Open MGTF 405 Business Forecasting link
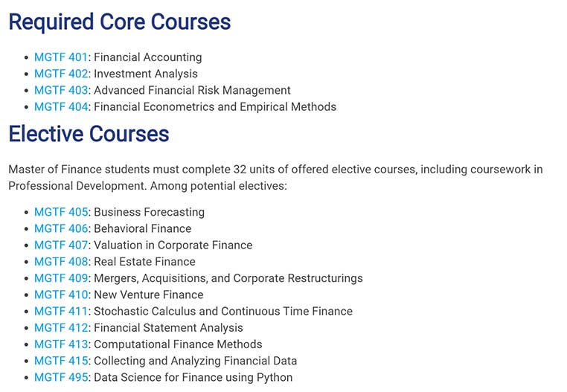This screenshot has height=392, width=567. [61, 212]
